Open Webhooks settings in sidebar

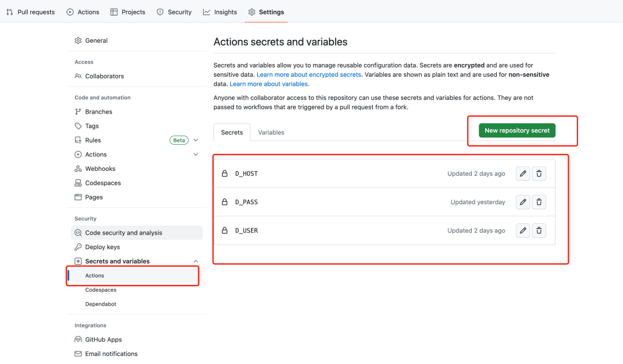click(100, 169)
